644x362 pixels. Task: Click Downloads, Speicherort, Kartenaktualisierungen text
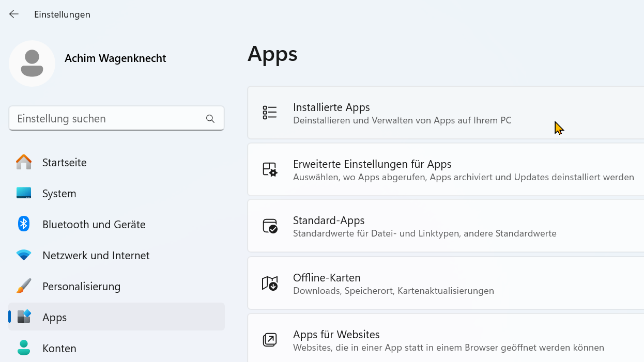click(393, 291)
